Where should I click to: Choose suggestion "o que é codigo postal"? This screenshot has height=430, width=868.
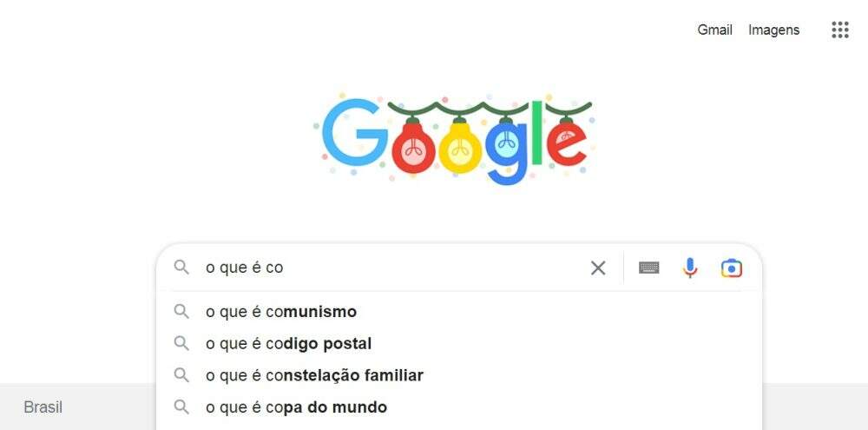[288, 344]
